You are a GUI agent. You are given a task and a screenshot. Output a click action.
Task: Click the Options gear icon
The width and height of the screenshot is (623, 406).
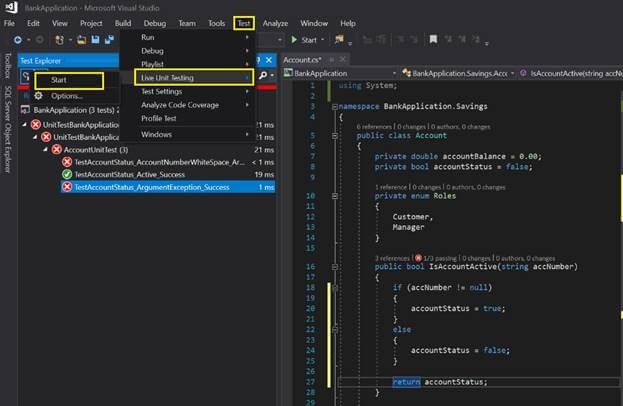[38, 96]
